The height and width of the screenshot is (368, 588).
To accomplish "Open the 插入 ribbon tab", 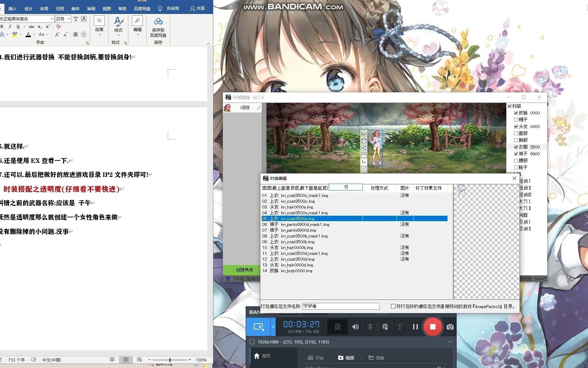I will 12,9.
